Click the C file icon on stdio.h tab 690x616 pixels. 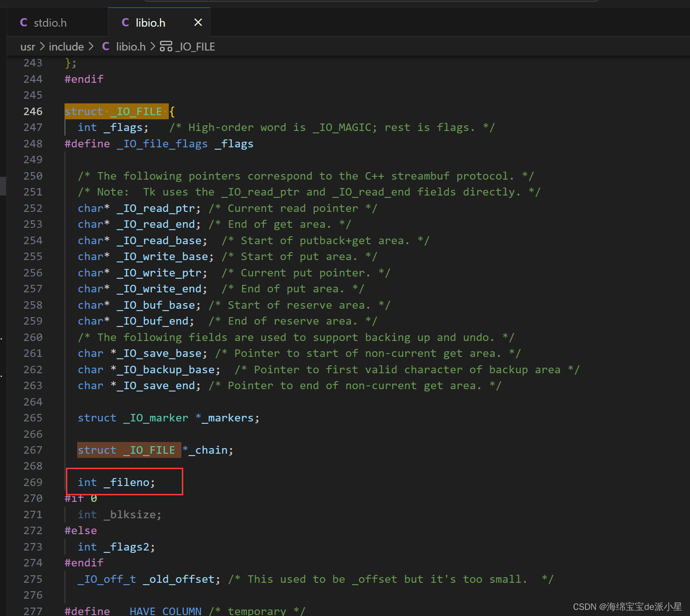tap(24, 22)
